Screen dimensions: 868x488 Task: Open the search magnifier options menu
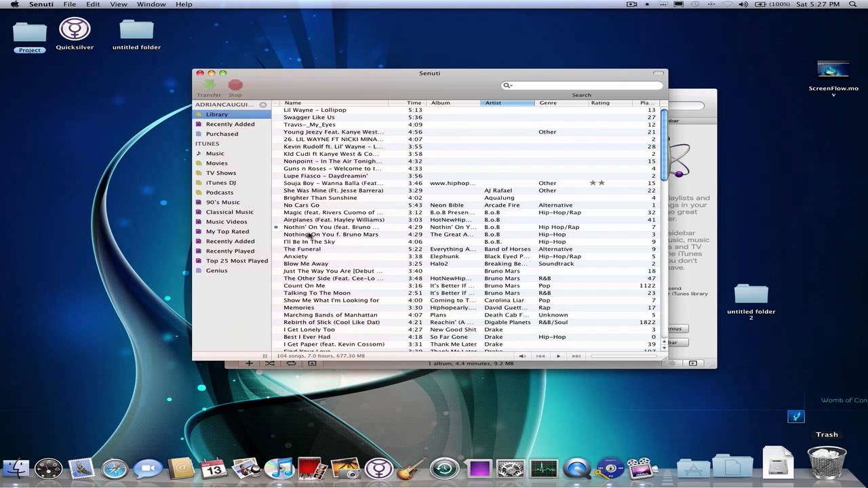tap(507, 85)
